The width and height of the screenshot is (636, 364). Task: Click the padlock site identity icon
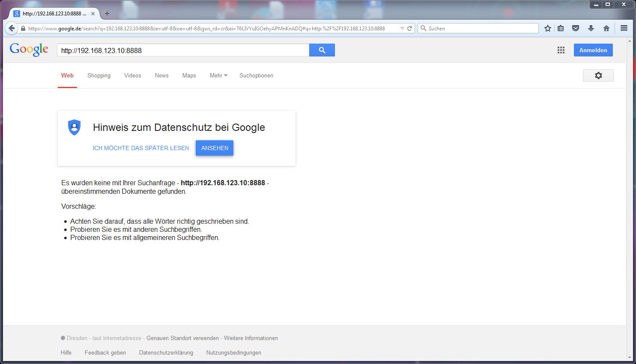pyautogui.click(x=23, y=29)
